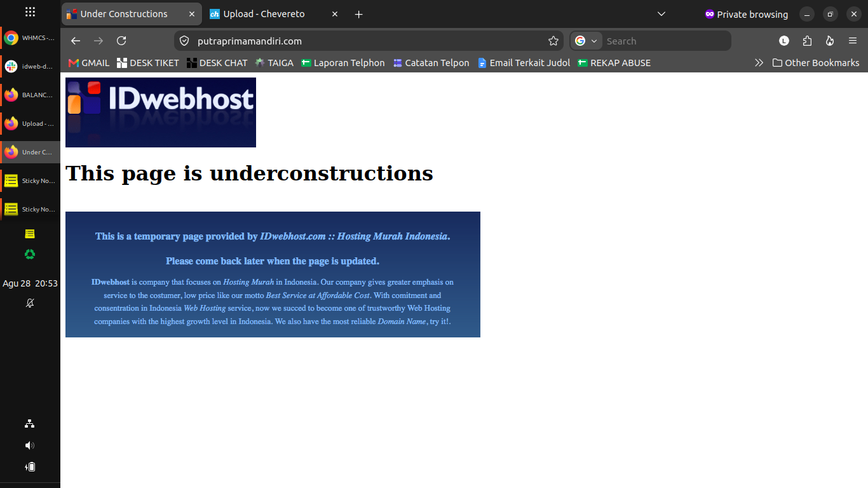Go forward with the forward arrow
The height and width of the screenshot is (488, 868).
click(x=98, y=41)
